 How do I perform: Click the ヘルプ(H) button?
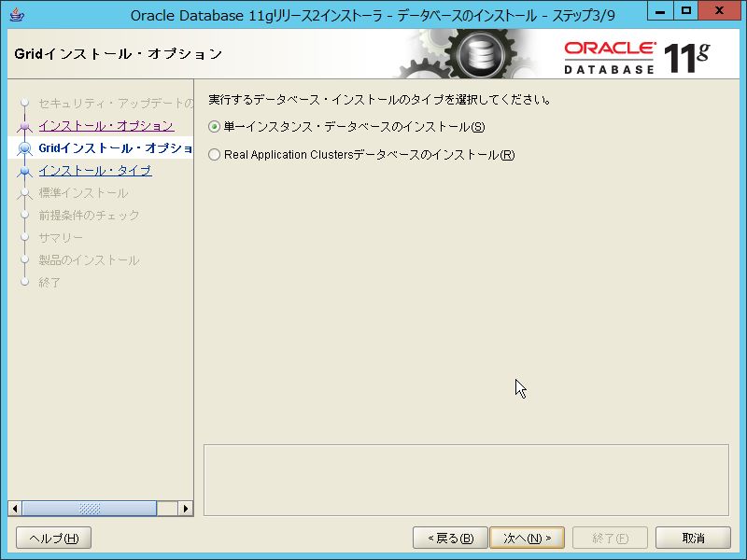coord(54,539)
